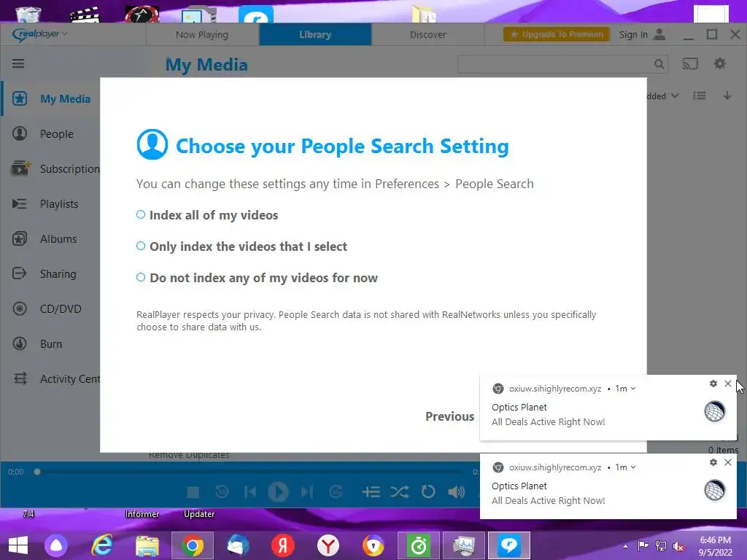Screen dimensions: 747x560
Task: Open RealPlayer settings gear
Action: click(720, 63)
